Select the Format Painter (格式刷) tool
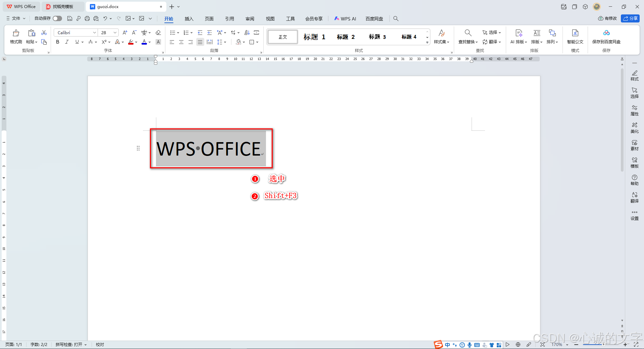 coord(15,37)
